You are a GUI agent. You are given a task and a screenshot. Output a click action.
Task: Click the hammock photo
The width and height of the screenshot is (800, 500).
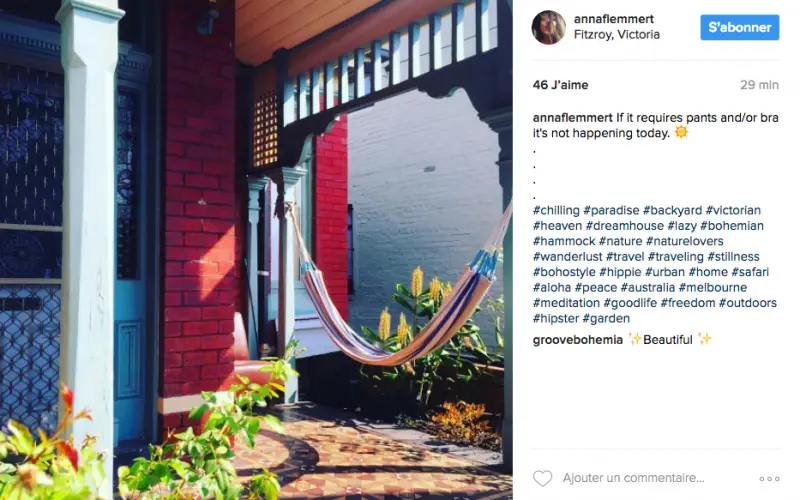pos(256,250)
